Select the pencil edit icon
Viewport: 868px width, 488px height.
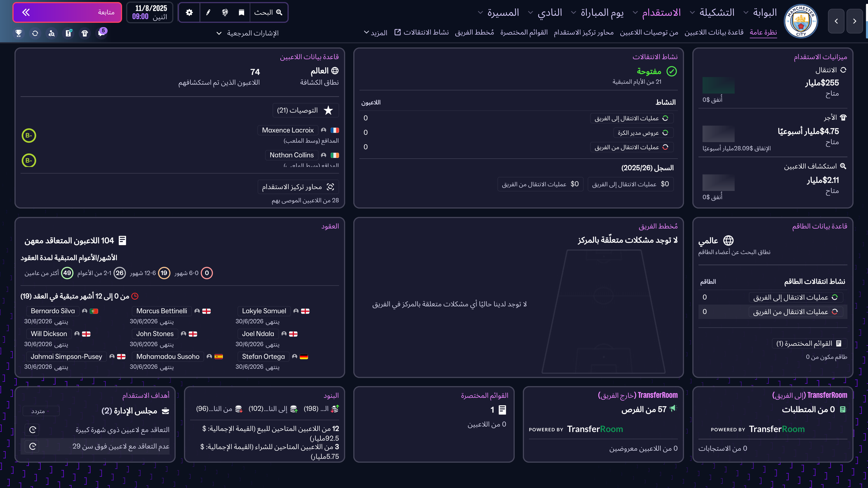click(x=208, y=12)
